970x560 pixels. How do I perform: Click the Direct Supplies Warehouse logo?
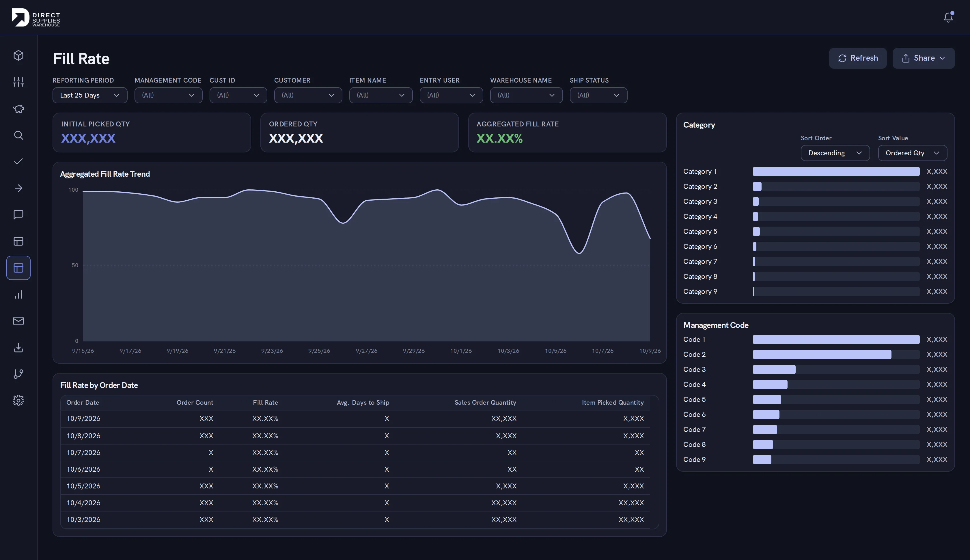pyautogui.click(x=36, y=18)
